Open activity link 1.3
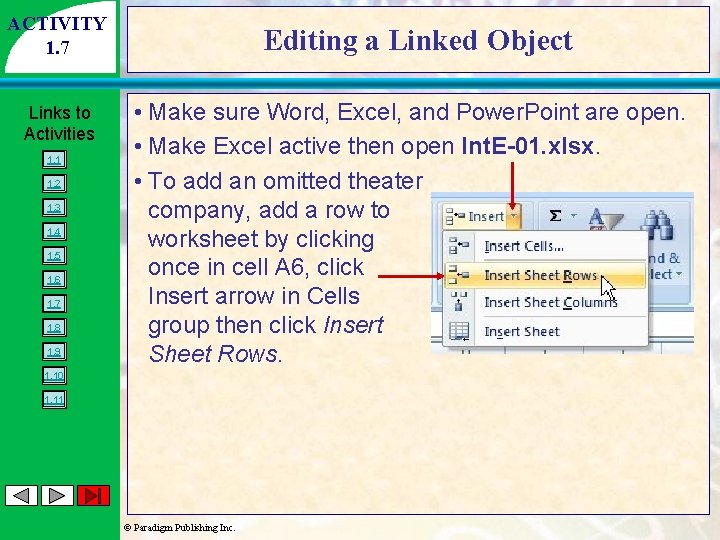This screenshot has width=720, height=540. click(54, 208)
